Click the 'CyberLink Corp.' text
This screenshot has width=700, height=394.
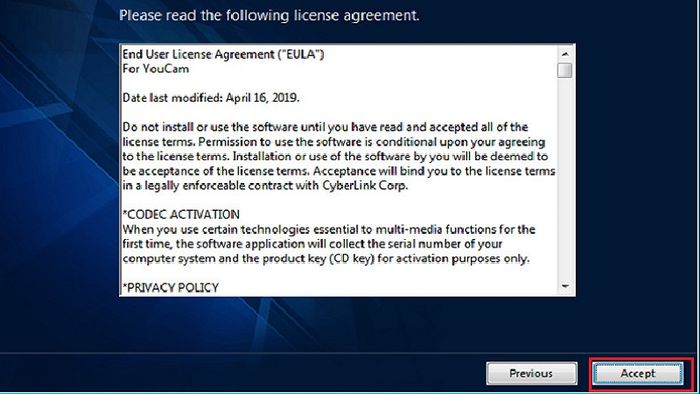point(365,186)
